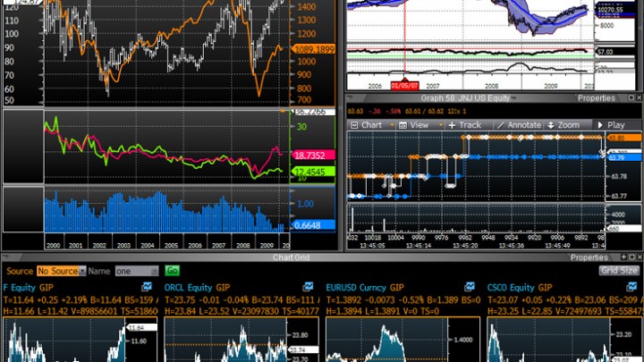644x362 pixels.
Task: Open chart icon beside EURUSD Curncy GIP
Action: [x=470, y=287]
